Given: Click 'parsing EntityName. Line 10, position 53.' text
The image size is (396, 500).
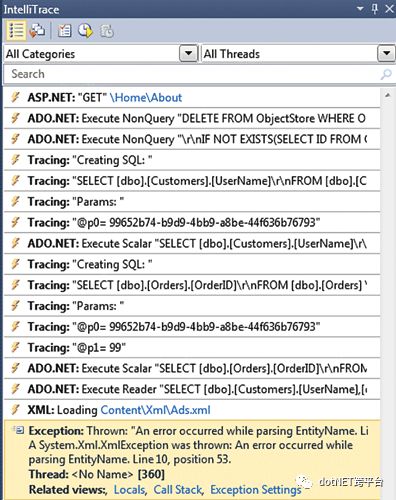Looking at the screenshot, I should (130, 459).
